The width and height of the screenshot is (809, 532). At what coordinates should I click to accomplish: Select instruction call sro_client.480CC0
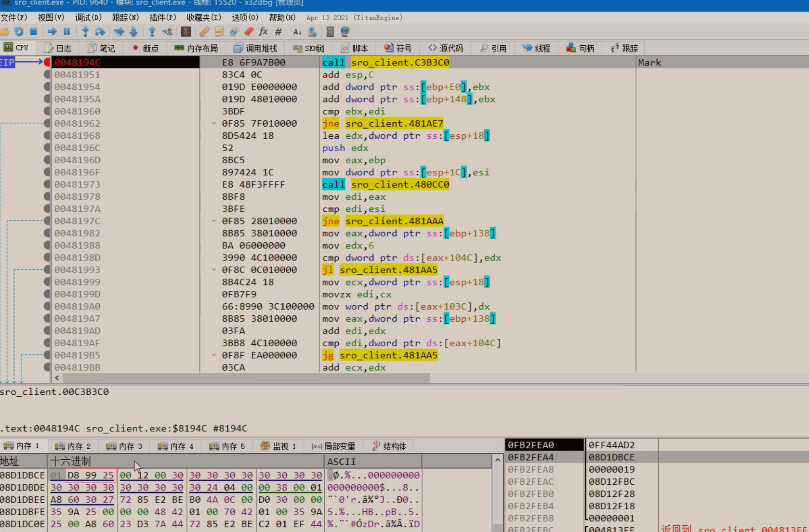[385, 184]
